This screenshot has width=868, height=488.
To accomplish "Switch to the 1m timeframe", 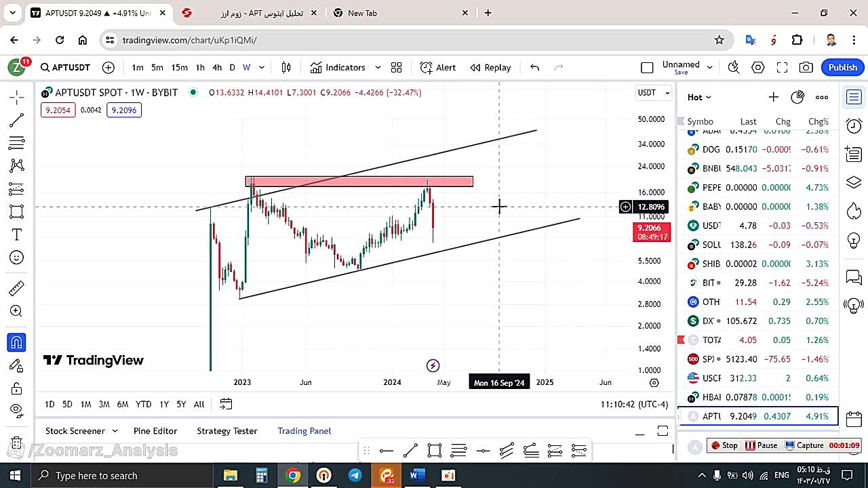I will coord(138,67).
